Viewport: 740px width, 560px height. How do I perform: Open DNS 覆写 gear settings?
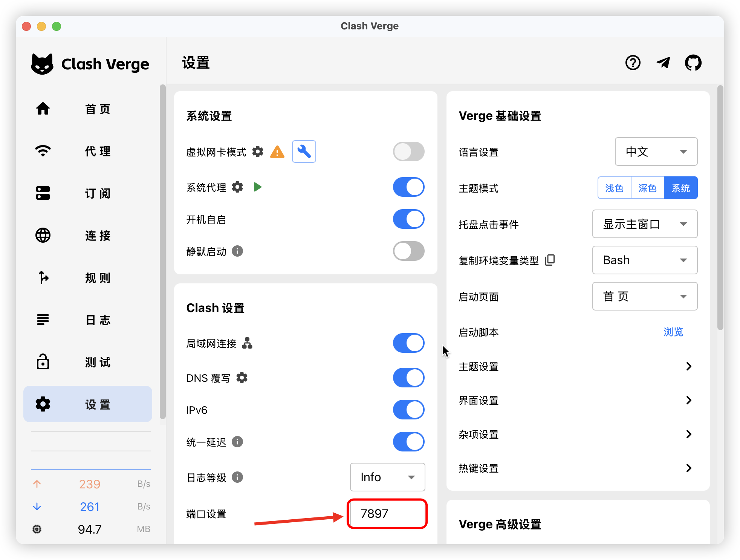click(x=242, y=378)
